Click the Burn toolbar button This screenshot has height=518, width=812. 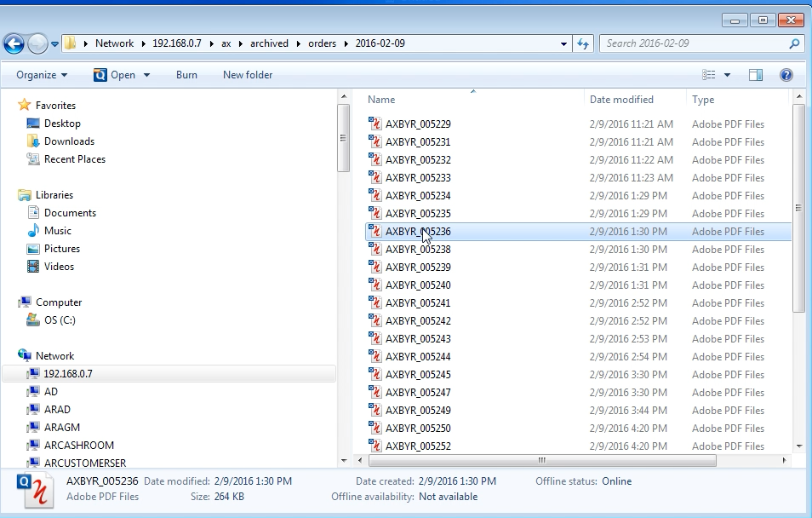pos(186,75)
